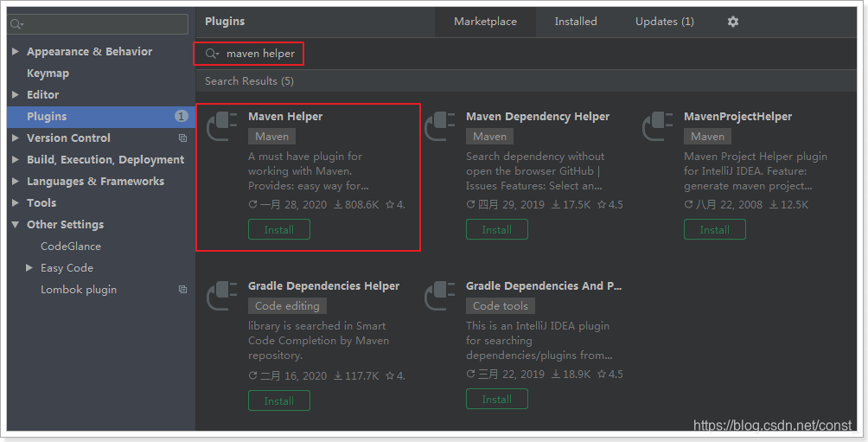Click the 17.5K downloads count
The image size is (868, 442).
(571, 205)
